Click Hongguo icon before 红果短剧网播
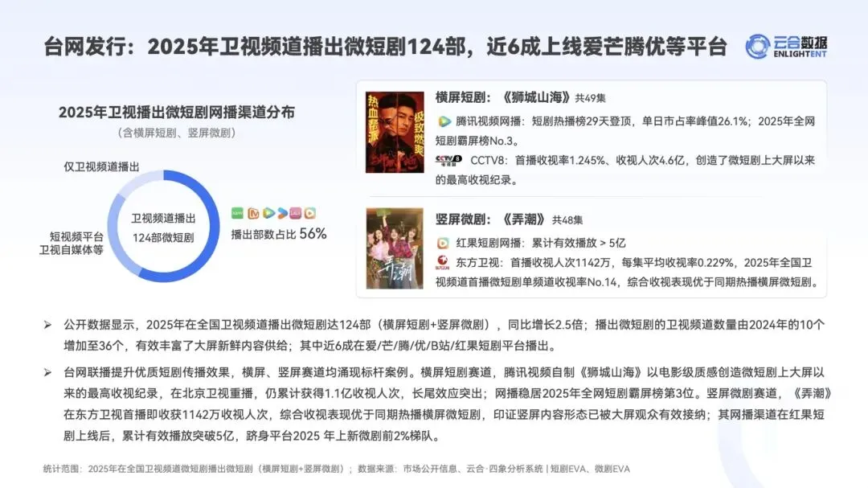 tap(444, 243)
